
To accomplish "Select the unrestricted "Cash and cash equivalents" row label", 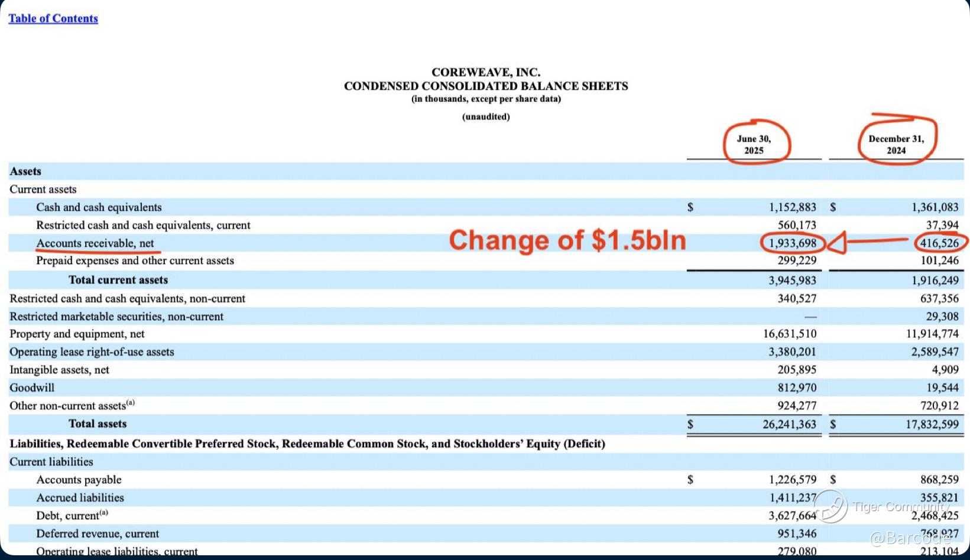I will click(x=99, y=207).
